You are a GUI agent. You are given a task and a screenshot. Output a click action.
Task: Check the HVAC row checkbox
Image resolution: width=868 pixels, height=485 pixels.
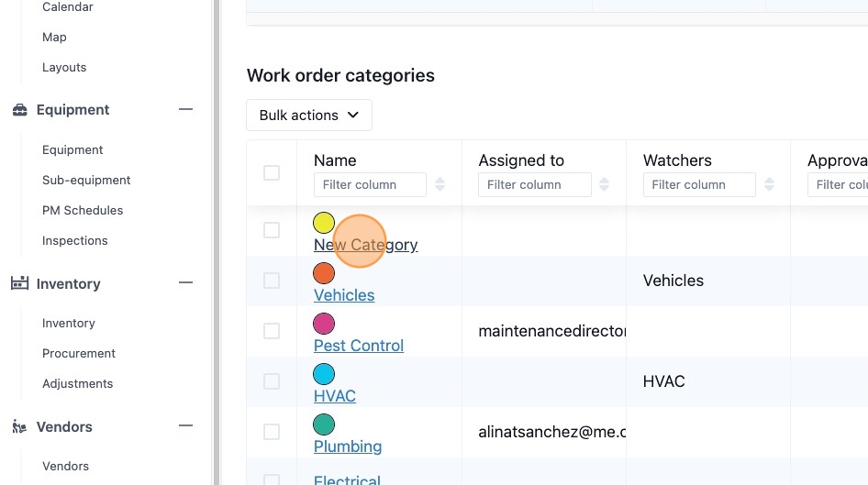272,381
